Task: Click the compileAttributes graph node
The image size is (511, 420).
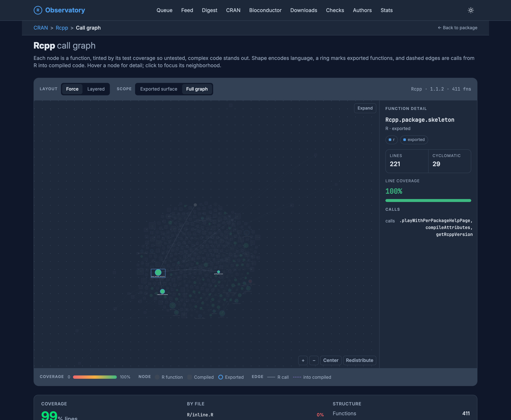Action: coord(162,291)
